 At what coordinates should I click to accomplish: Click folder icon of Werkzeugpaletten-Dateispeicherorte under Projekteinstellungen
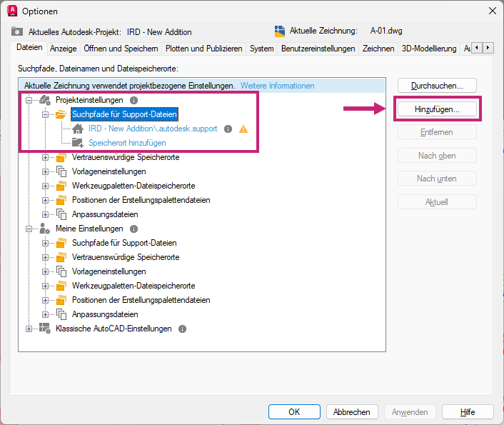(x=61, y=186)
